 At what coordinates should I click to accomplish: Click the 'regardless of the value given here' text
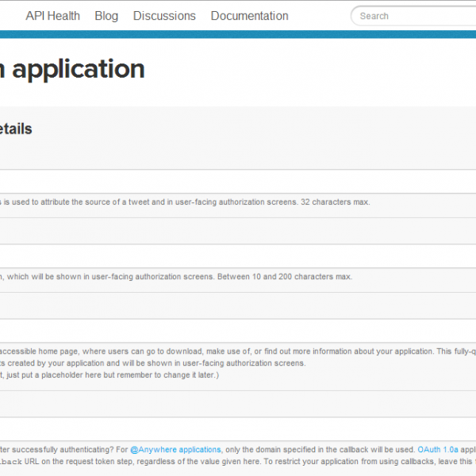198,462
